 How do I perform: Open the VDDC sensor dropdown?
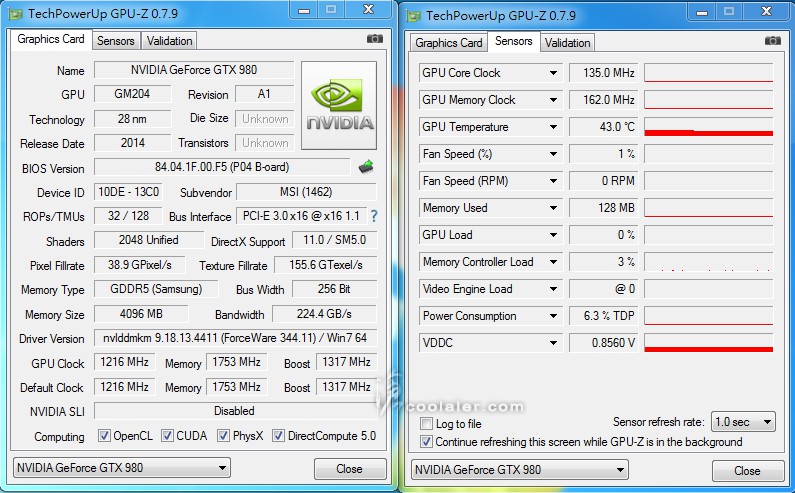(x=553, y=343)
